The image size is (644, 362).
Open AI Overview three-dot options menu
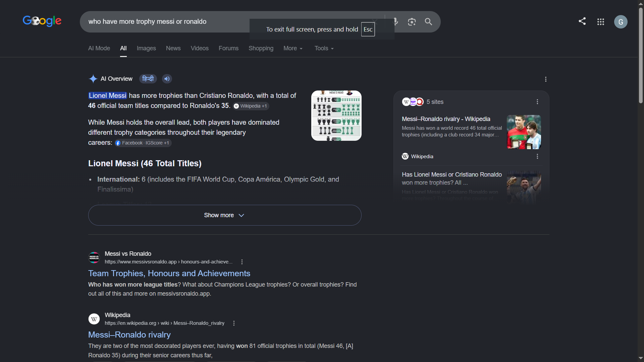[546, 79]
